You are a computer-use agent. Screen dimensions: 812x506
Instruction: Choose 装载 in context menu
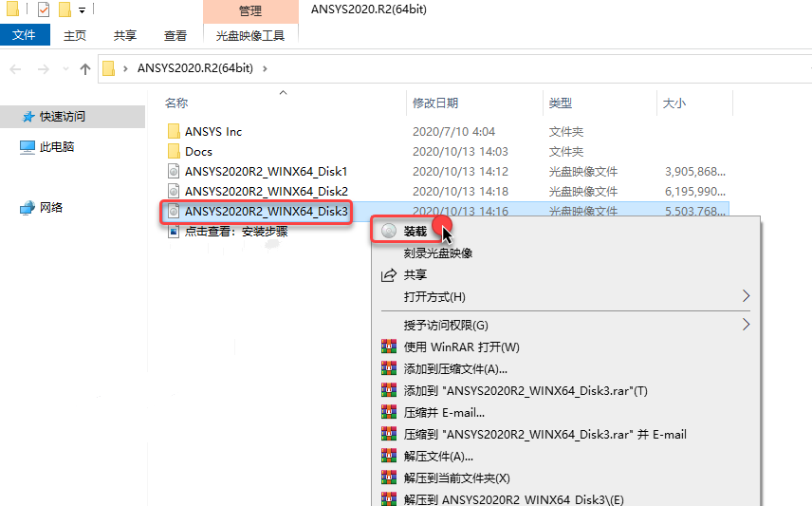pyautogui.click(x=415, y=232)
